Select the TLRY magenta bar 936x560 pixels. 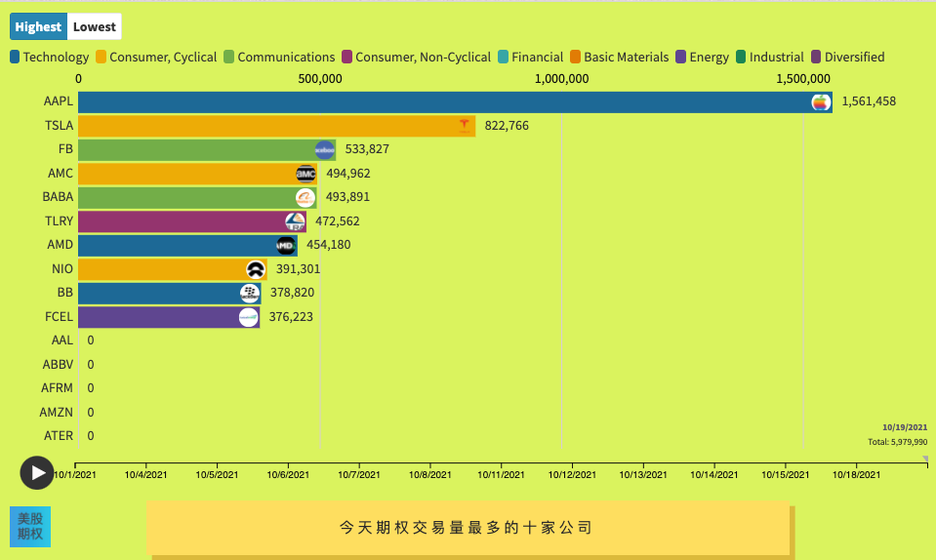point(192,221)
